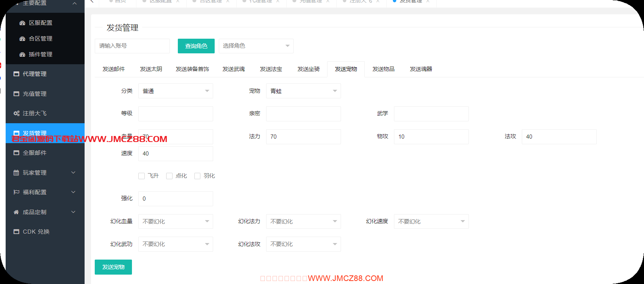The image size is (644, 284).
Task: Open the 选择角色 dropdown
Action: pyautogui.click(x=256, y=46)
